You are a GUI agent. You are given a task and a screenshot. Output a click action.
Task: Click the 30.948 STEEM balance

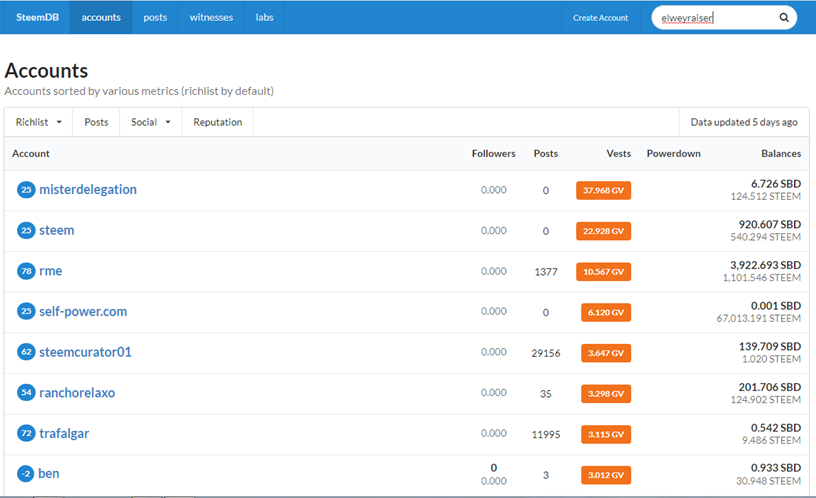[x=768, y=481]
